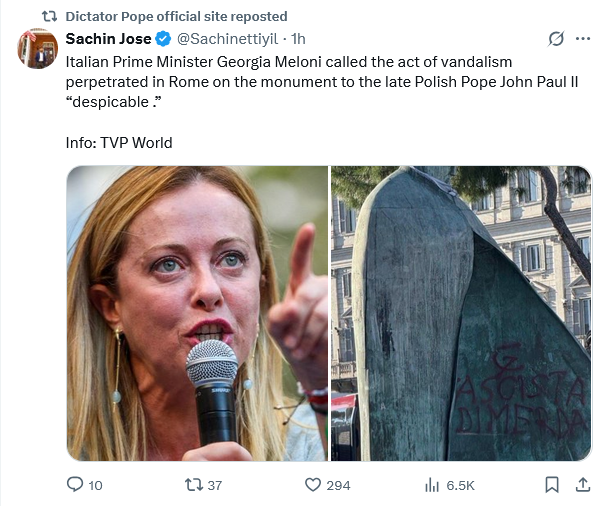Repost this tweet via retweet icon
608x506 pixels.
coord(196,485)
